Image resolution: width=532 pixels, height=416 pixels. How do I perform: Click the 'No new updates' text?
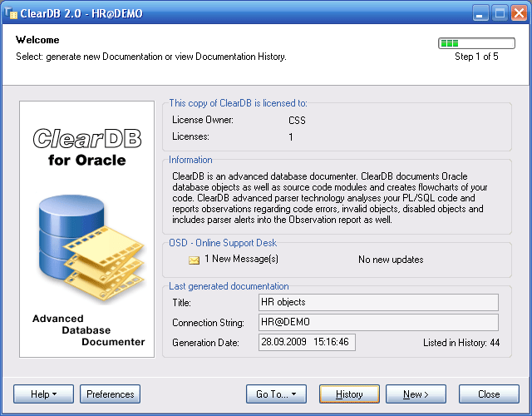[391, 260]
